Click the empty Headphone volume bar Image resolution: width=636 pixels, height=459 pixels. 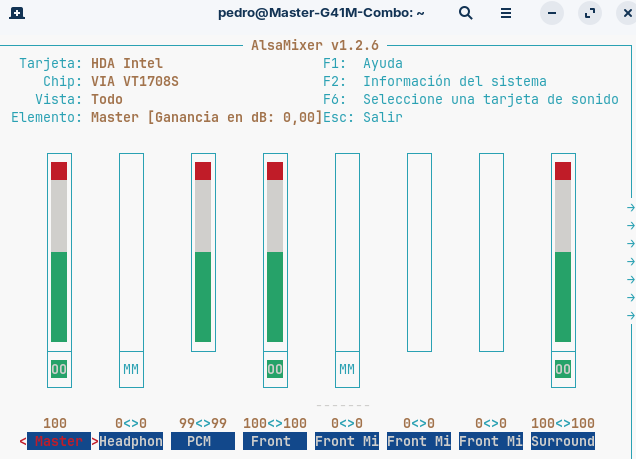point(131,252)
